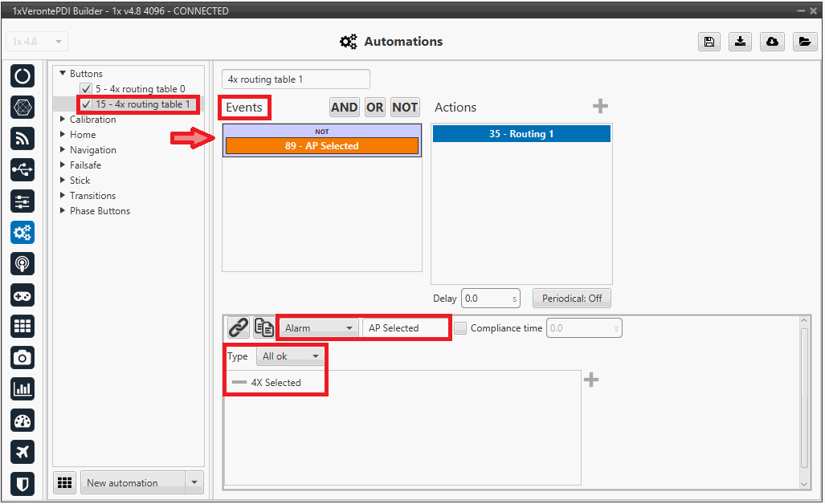Viewport: 825px width, 504px height.
Task: Open the camera sidebar icon
Action: (22, 358)
